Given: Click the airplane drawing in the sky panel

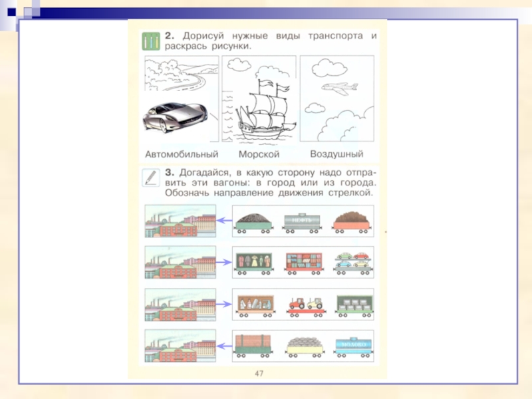Looking at the screenshot, I should click(340, 88).
